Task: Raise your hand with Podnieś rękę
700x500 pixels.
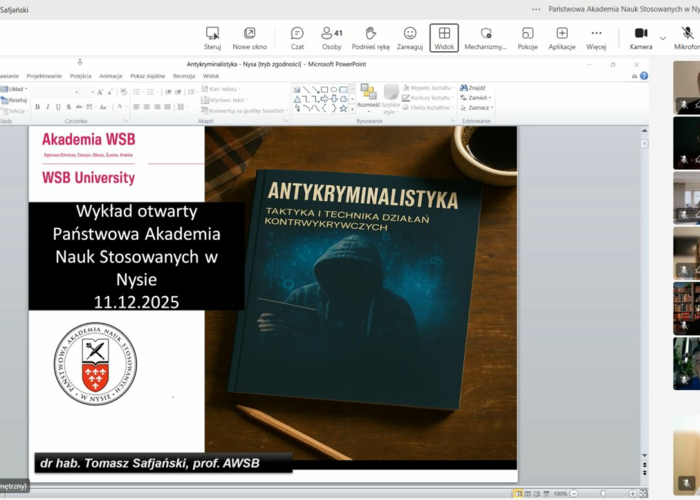Action: [371, 38]
